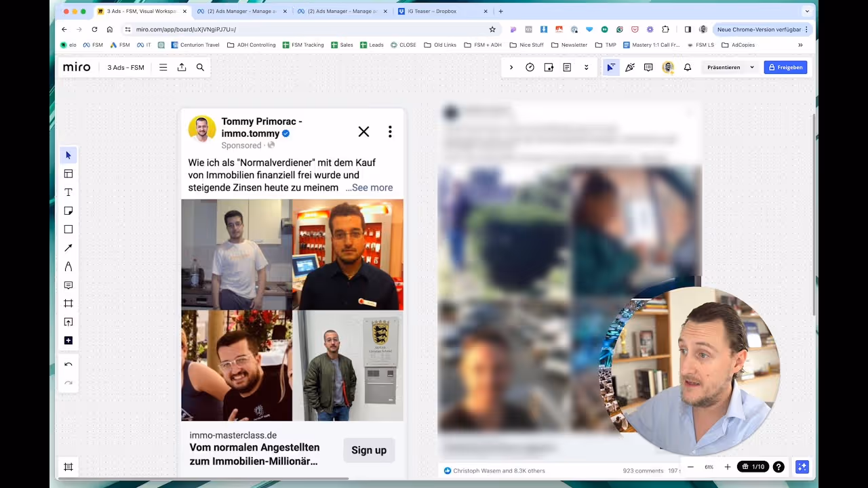Click the board title 3 Ads – FSM
Viewport: 868px width, 488px height.
125,67
